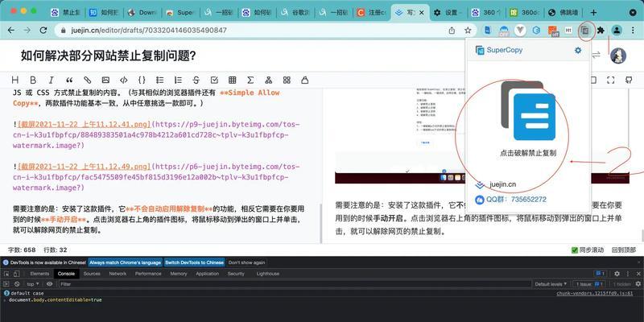Image resolution: width=644 pixels, height=322 pixels.
Task: Toggle DevTools inspect element mode
Action: point(6,274)
